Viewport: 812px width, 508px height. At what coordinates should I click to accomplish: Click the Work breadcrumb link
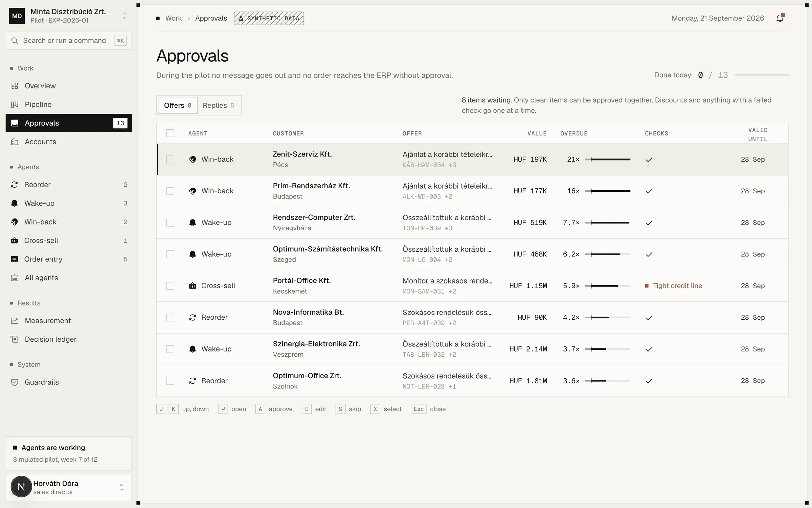[174, 18]
